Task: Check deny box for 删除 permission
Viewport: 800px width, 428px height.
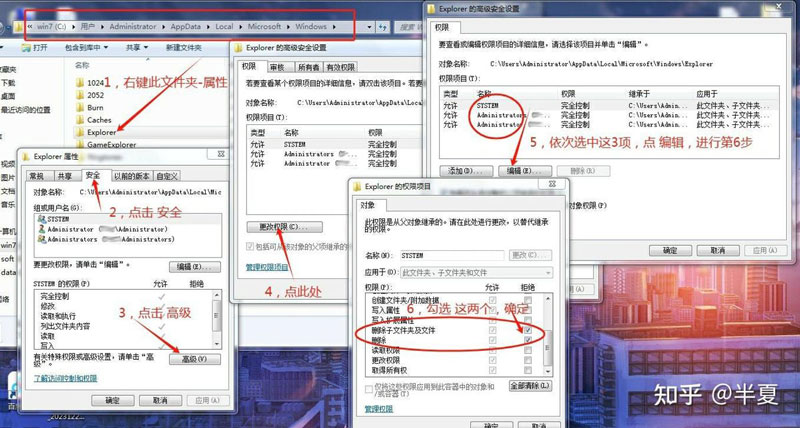Action: pos(528,340)
